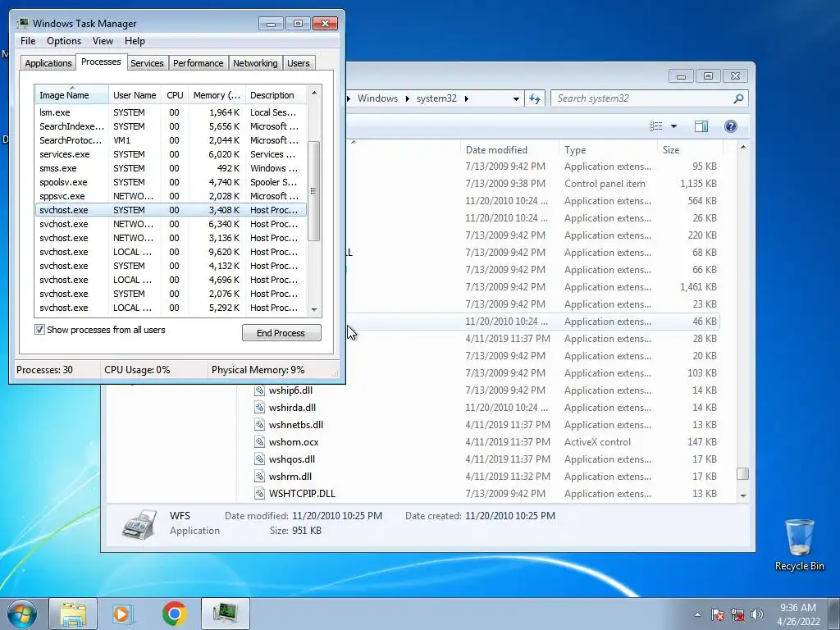
Task: Open the Recycle Bin desktop icon
Action: point(799,545)
